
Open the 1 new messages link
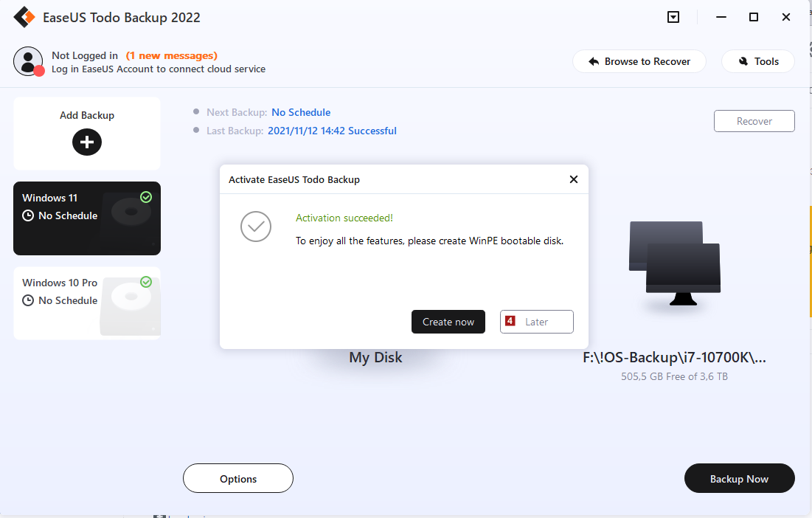(x=171, y=55)
